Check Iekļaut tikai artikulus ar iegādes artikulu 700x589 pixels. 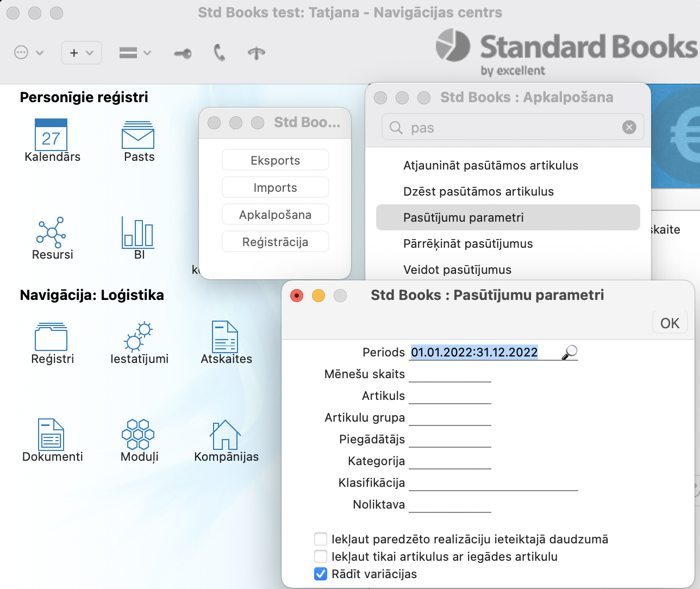pos(321,556)
